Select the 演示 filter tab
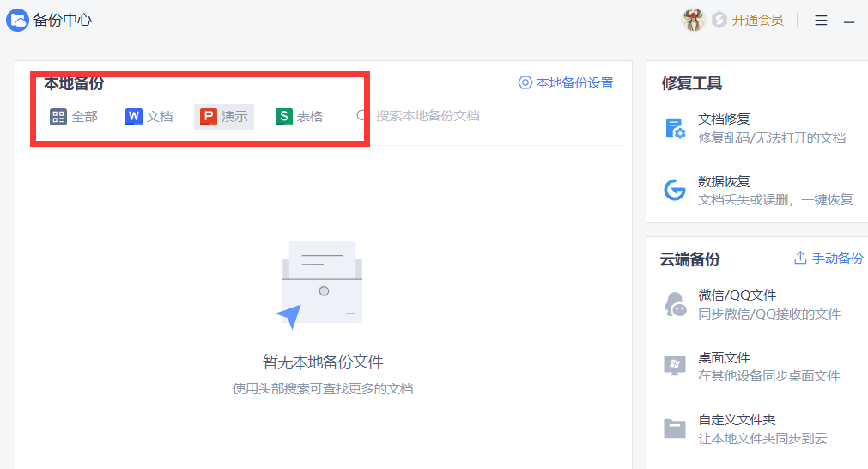This screenshot has width=868, height=469. [x=223, y=116]
